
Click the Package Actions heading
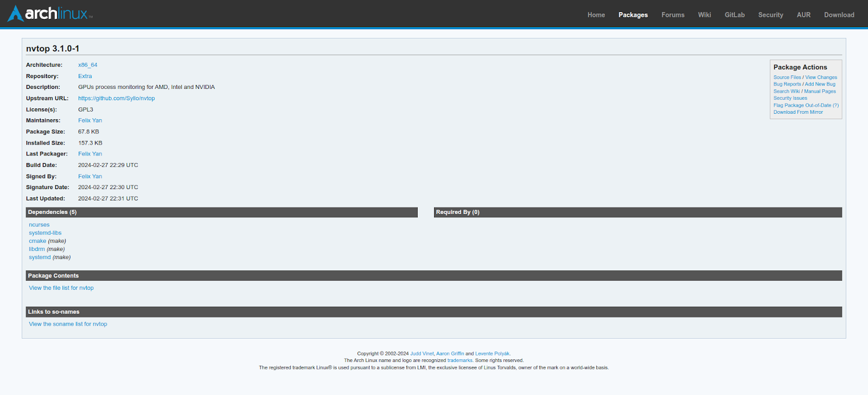click(800, 67)
